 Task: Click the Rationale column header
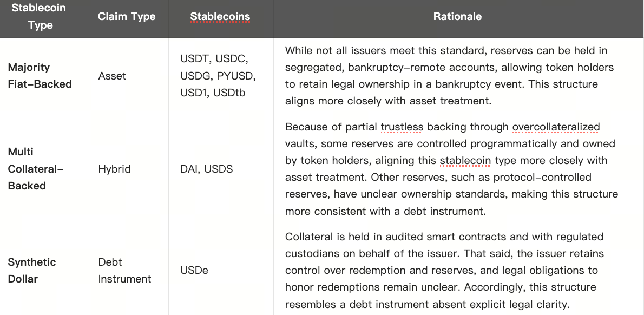[457, 17]
